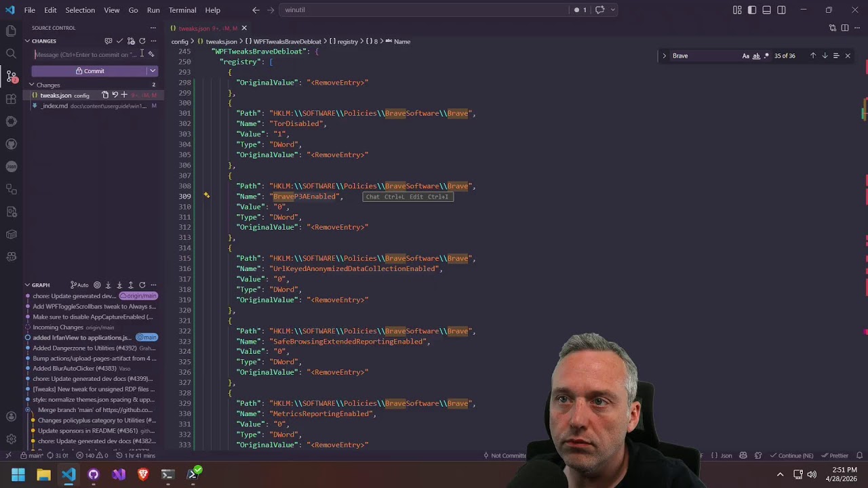Click the commit message input field

click(88, 54)
